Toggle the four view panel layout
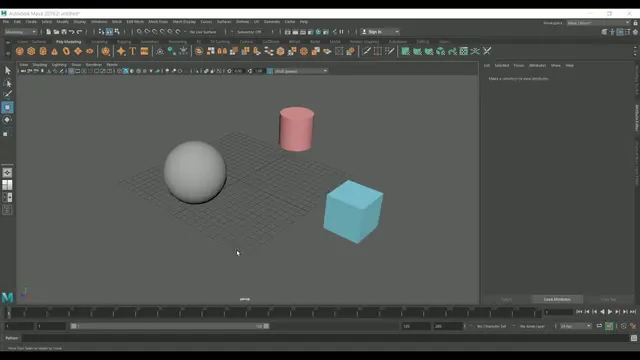 [7, 185]
